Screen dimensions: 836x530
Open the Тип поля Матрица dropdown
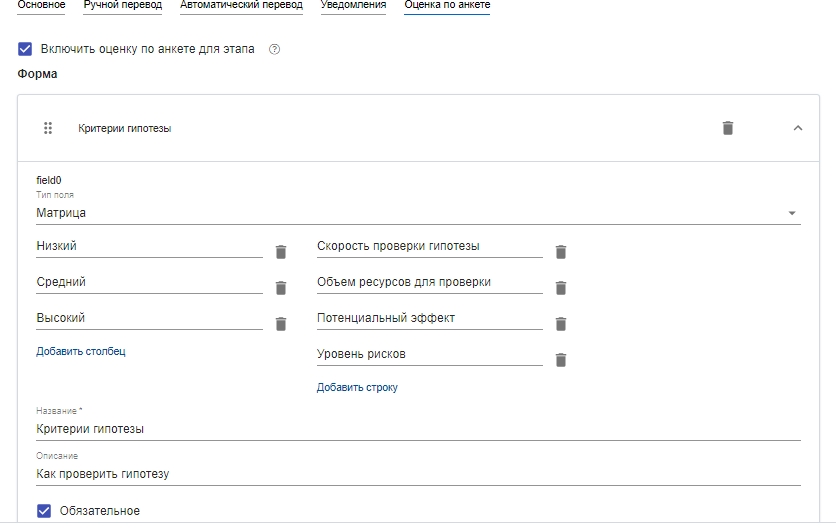pos(419,213)
